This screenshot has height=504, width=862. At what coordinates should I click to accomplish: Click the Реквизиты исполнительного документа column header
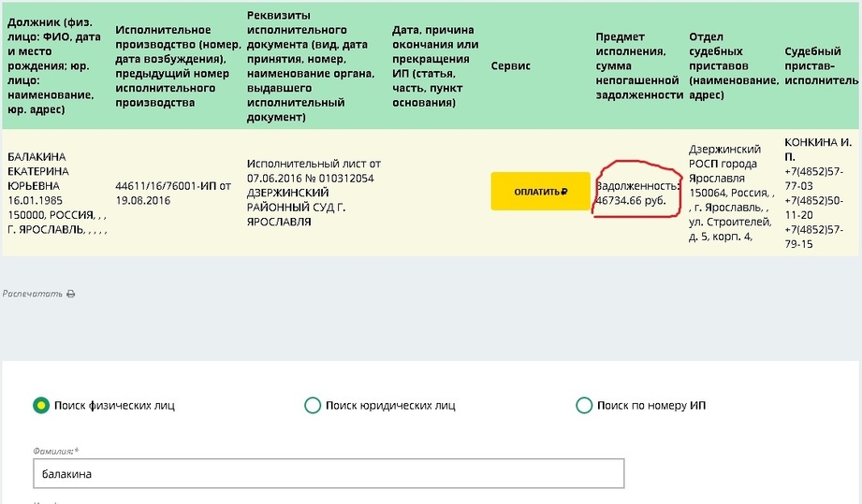click(x=311, y=65)
